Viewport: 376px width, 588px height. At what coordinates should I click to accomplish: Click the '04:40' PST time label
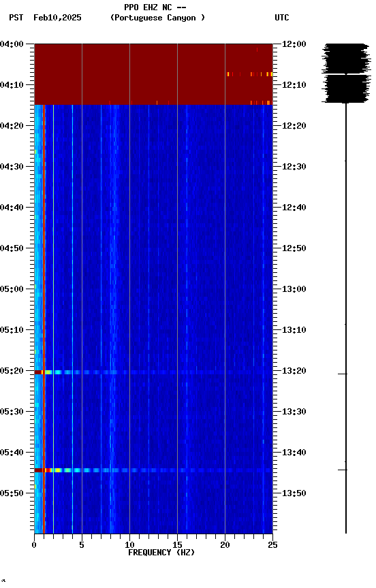click(x=12, y=208)
